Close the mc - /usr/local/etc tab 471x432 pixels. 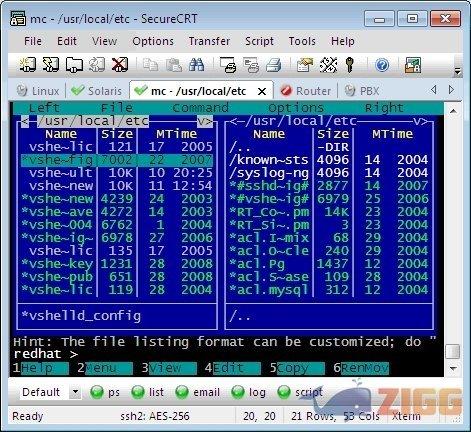pyautogui.click(x=262, y=91)
